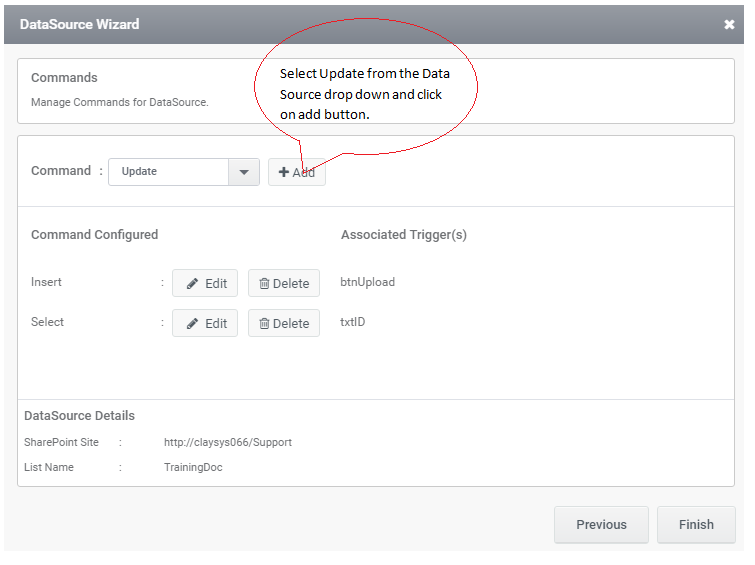
Task: Click the trash icon in Insert's Delete button
Action: [x=264, y=284]
